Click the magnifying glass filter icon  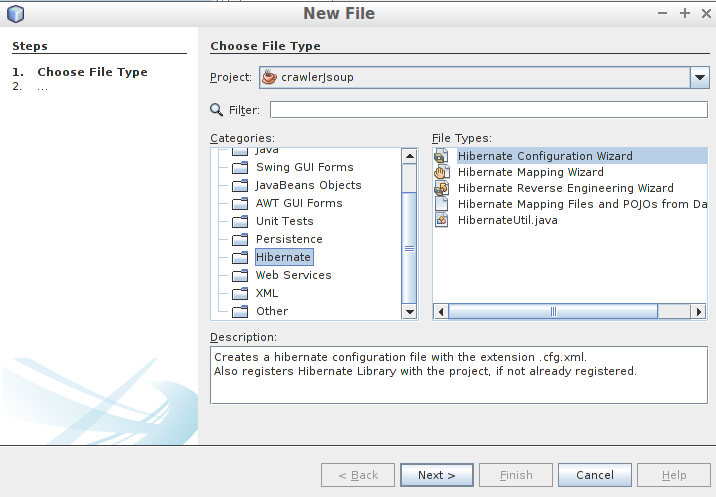point(216,110)
